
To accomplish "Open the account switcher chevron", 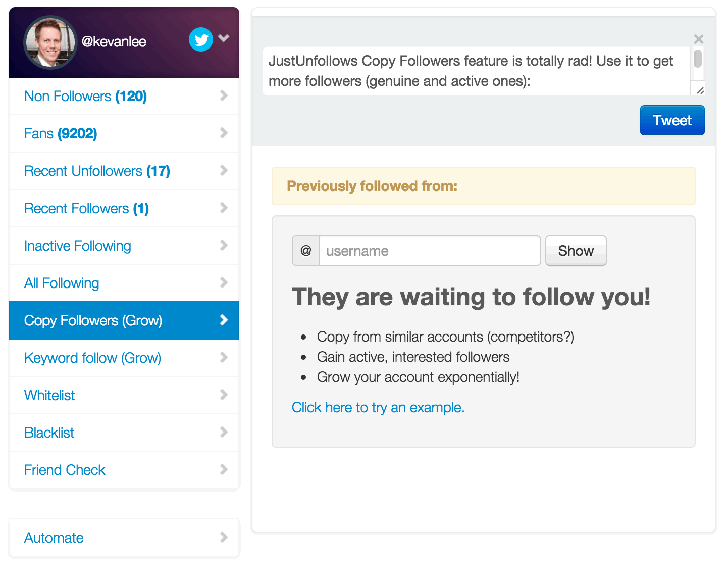I will 224,38.
